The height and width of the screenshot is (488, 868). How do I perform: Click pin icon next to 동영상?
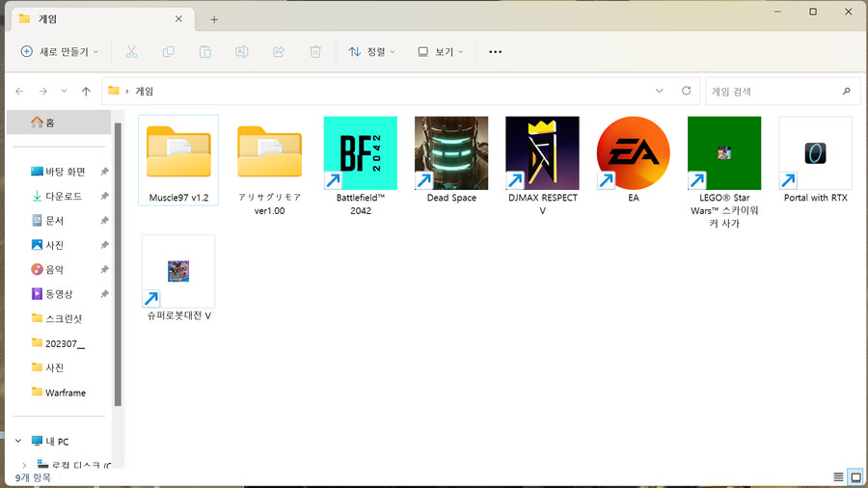(104, 294)
